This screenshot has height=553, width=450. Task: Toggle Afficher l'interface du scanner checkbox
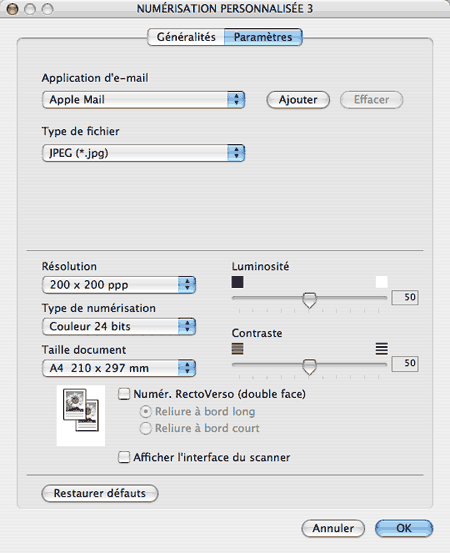tap(124, 457)
